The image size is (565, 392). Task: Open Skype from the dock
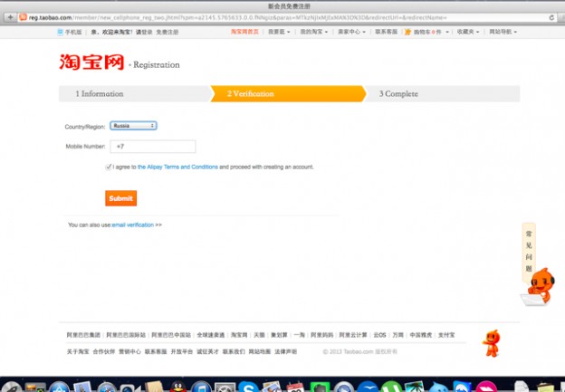[248, 387]
